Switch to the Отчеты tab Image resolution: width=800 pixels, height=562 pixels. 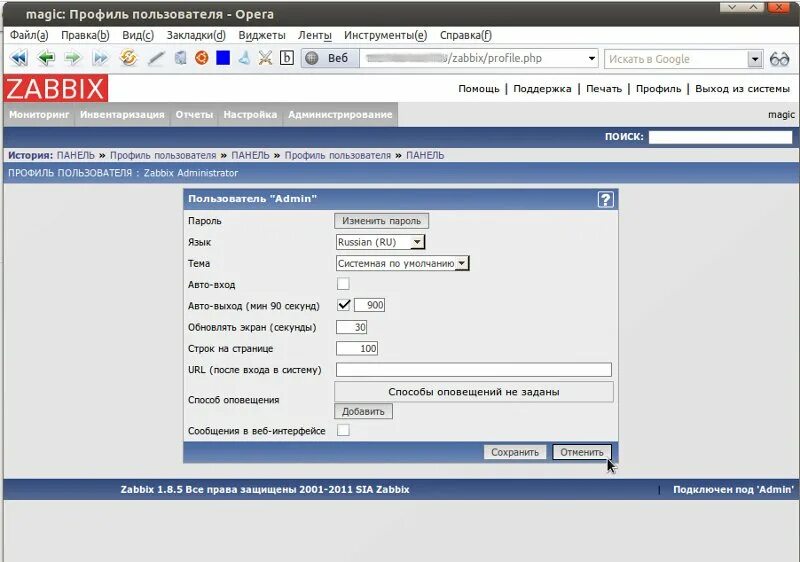pos(194,115)
